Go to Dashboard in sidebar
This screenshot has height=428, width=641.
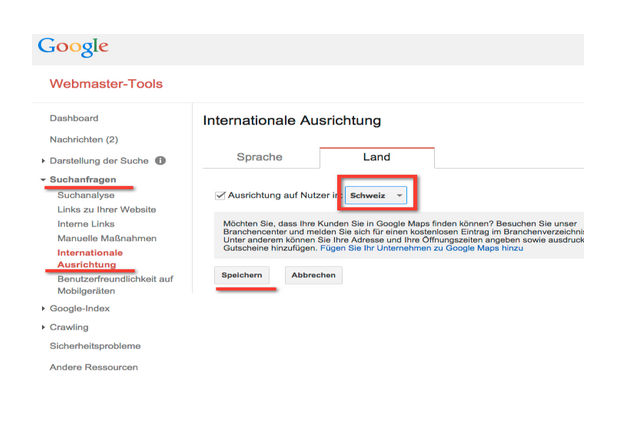[74, 118]
